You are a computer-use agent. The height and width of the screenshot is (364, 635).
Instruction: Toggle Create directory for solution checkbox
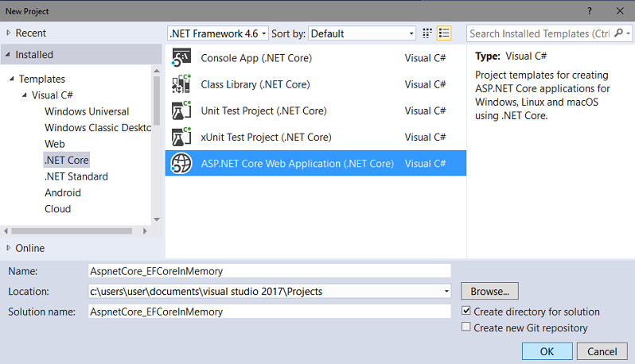coord(466,311)
